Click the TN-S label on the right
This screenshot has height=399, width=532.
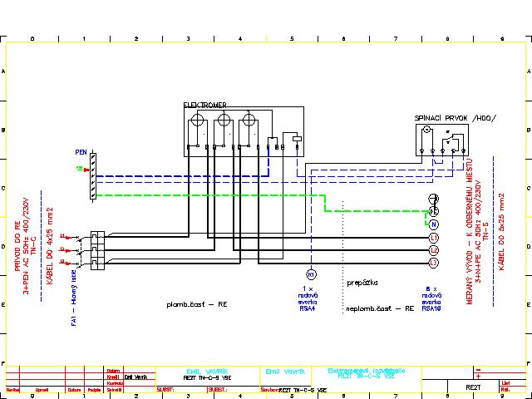pyautogui.click(x=485, y=231)
